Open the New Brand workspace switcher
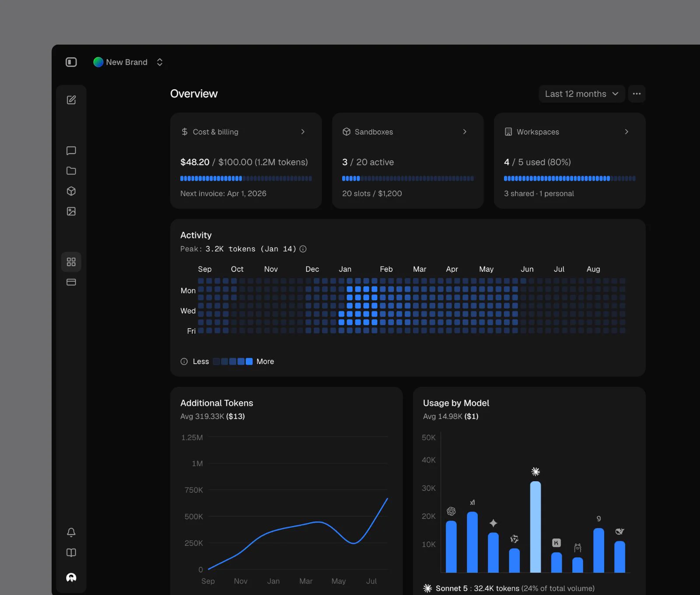The height and width of the screenshot is (595, 700). click(128, 62)
